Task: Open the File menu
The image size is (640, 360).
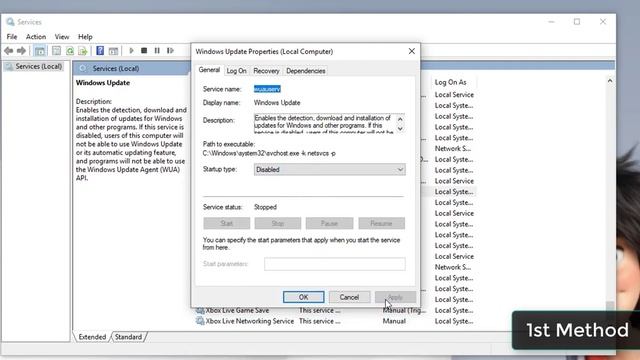Action: [12, 37]
